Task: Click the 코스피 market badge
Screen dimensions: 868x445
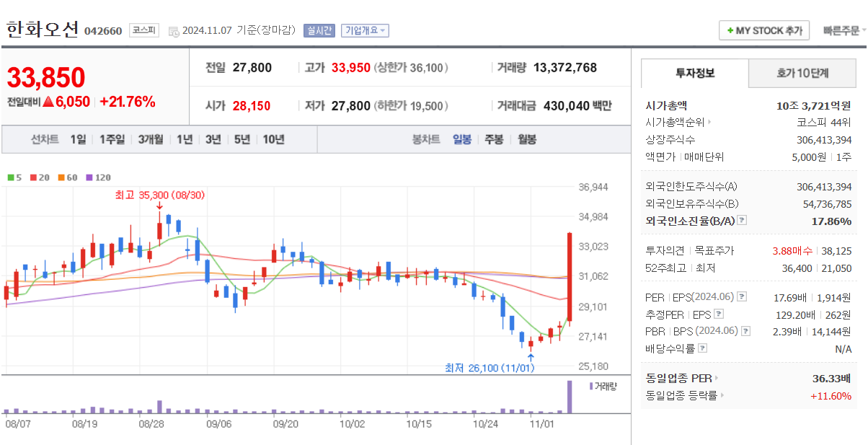Action: tap(144, 30)
